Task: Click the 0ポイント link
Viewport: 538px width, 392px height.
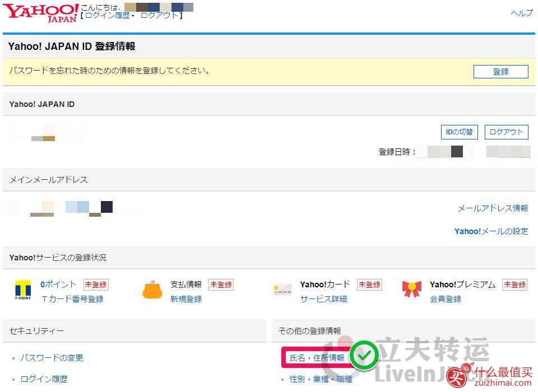Action: [58, 284]
